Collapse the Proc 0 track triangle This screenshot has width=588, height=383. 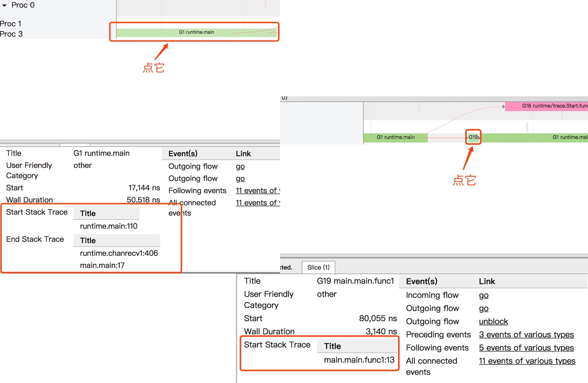pos(5,5)
